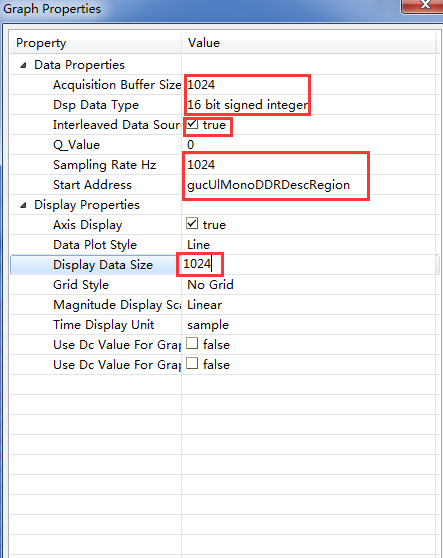Select the Start Address property label
This screenshot has height=558, width=443.
click(93, 185)
